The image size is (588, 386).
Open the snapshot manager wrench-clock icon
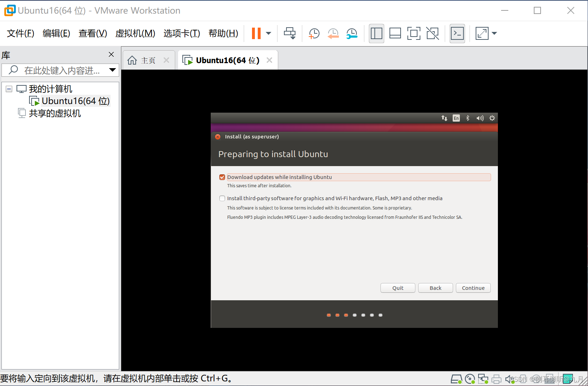pos(352,33)
